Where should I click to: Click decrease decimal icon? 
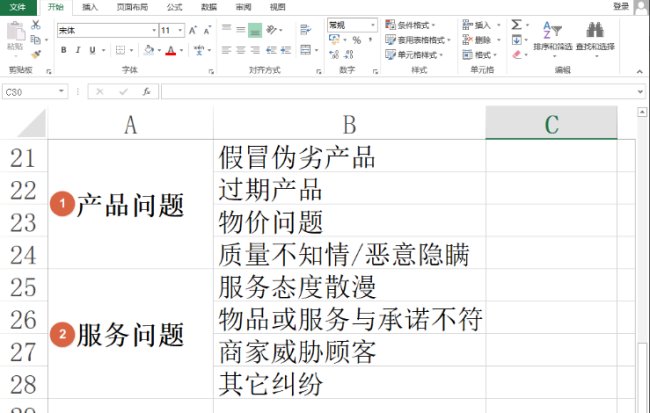pos(349,54)
